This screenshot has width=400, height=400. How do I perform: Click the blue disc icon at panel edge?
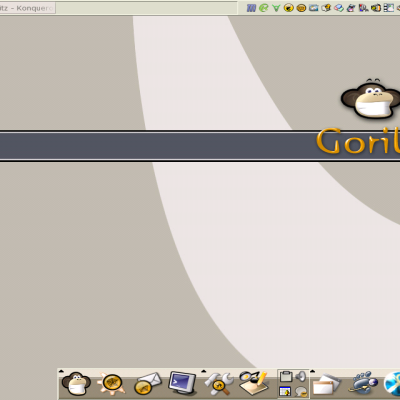click(392, 384)
